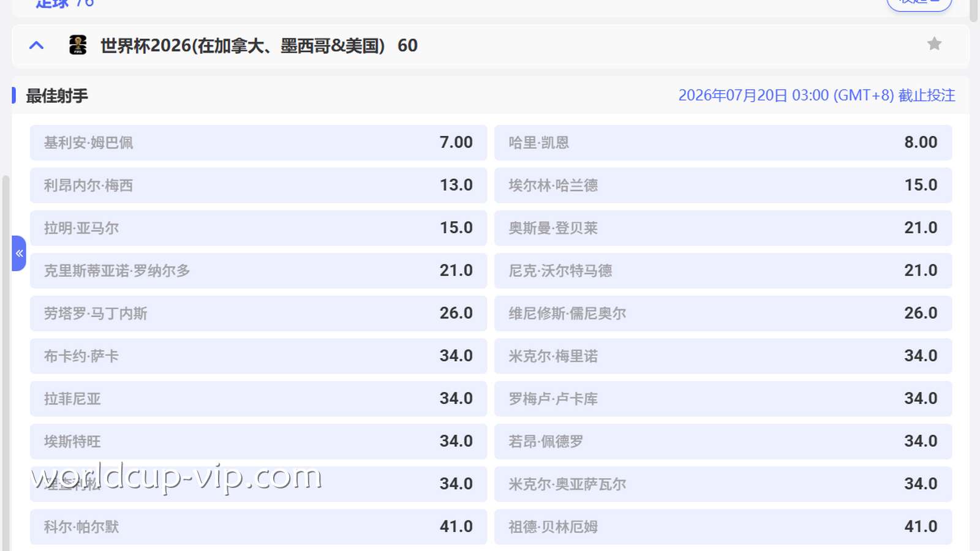
Task: Pick 奥斯曼·登贝莱 at odds 21.0
Action: click(x=722, y=228)
